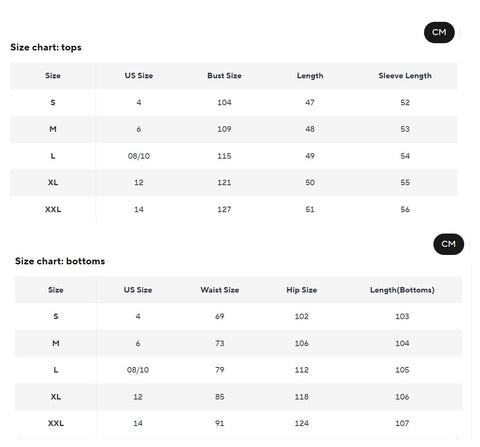
Task: Click the US Size header in tops chart
Action: pyautogui.click(x=139, y=76)
